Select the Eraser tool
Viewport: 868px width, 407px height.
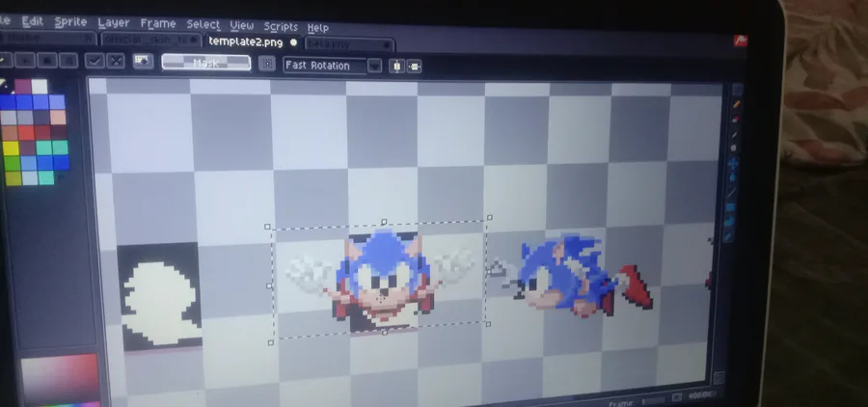click(x=736, y=119)
